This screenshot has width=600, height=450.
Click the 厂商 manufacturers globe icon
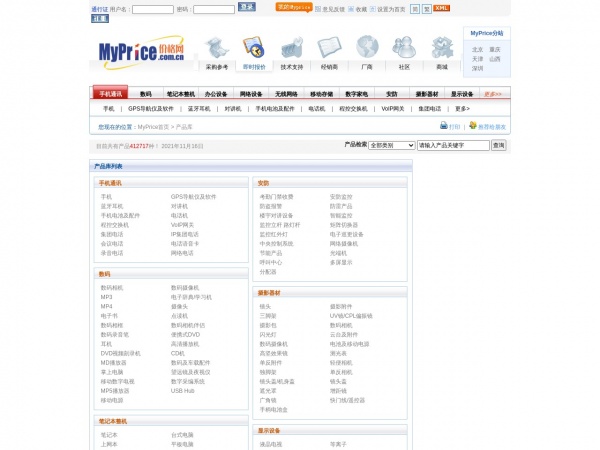point(367,47)
